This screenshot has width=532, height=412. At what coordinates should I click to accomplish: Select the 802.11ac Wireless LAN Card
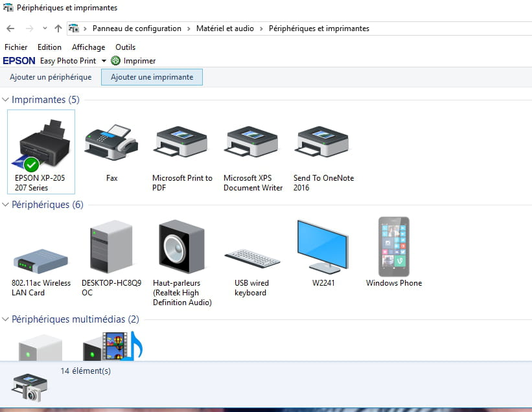(41, 261)
